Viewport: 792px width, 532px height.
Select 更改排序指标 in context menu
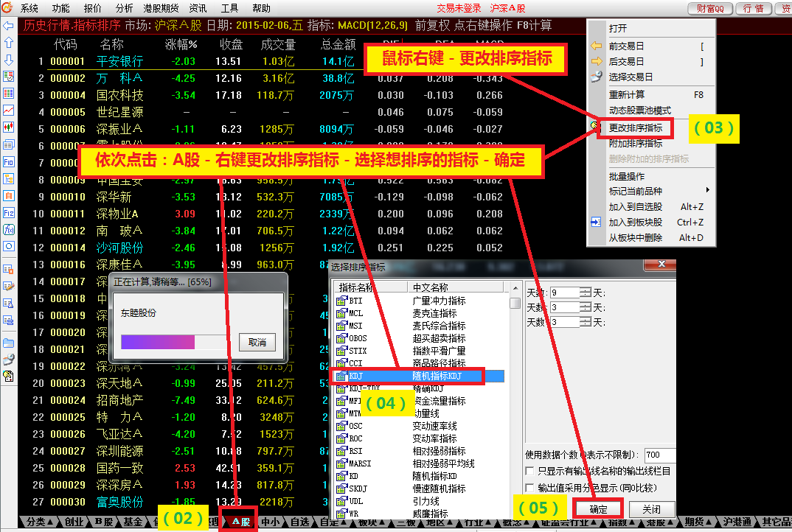636,127
